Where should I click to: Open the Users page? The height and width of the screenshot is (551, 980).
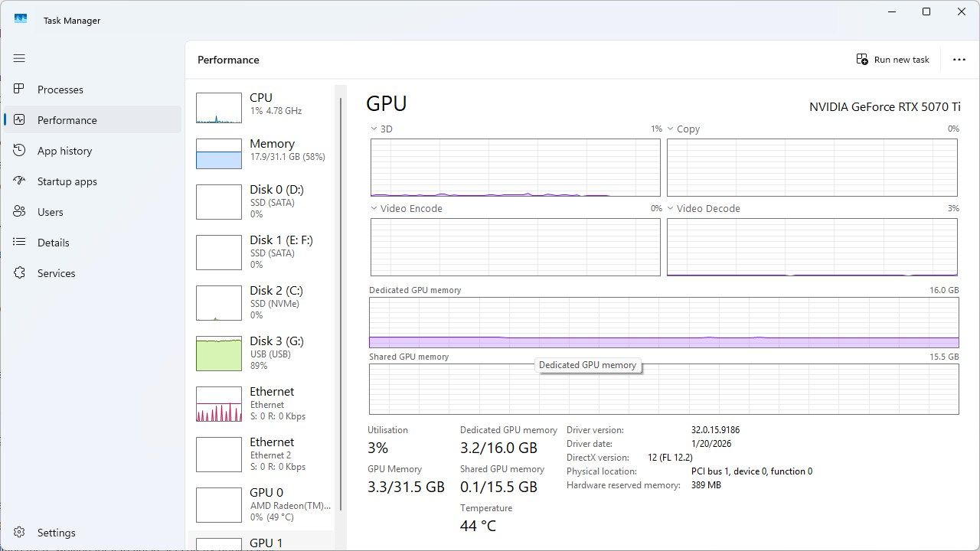(x=93, y=212)
